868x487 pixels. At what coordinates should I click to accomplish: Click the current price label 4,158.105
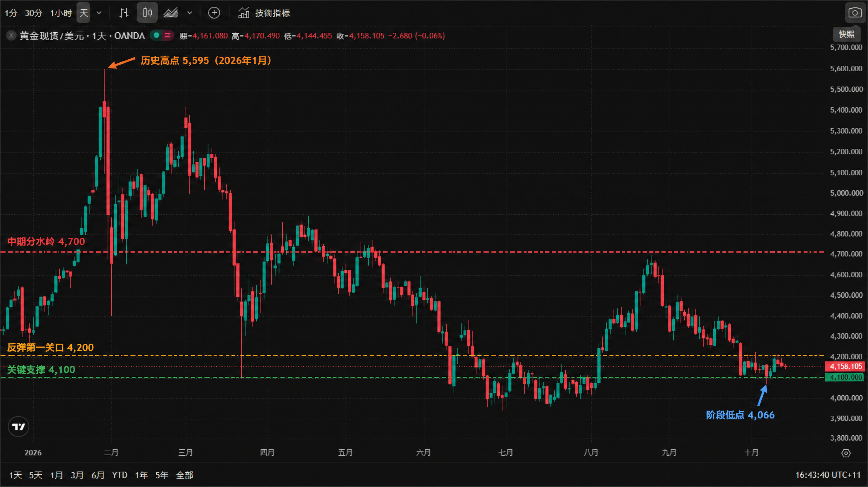[x=846, y=367]
